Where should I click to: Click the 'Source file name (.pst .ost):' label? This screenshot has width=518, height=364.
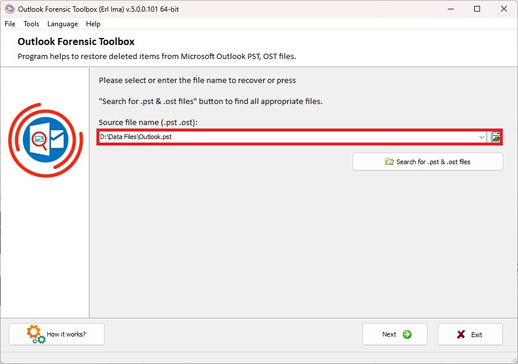point(148,122)
